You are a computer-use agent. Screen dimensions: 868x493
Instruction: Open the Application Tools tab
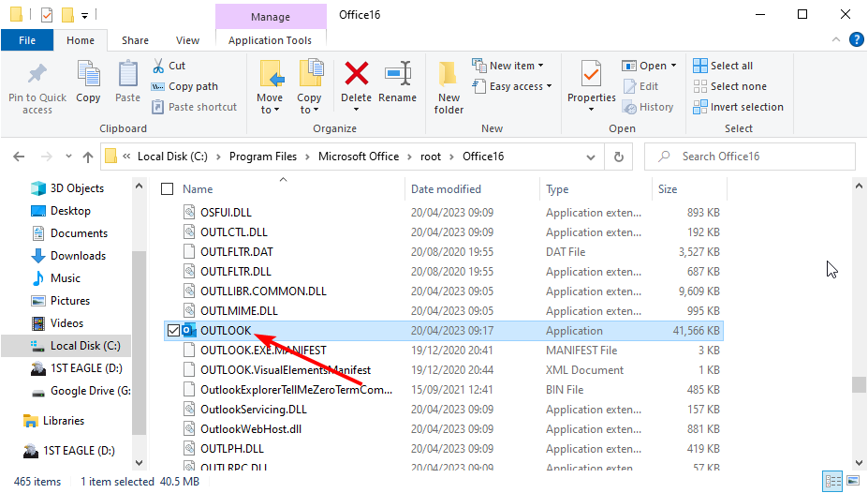tap(271, 40)
